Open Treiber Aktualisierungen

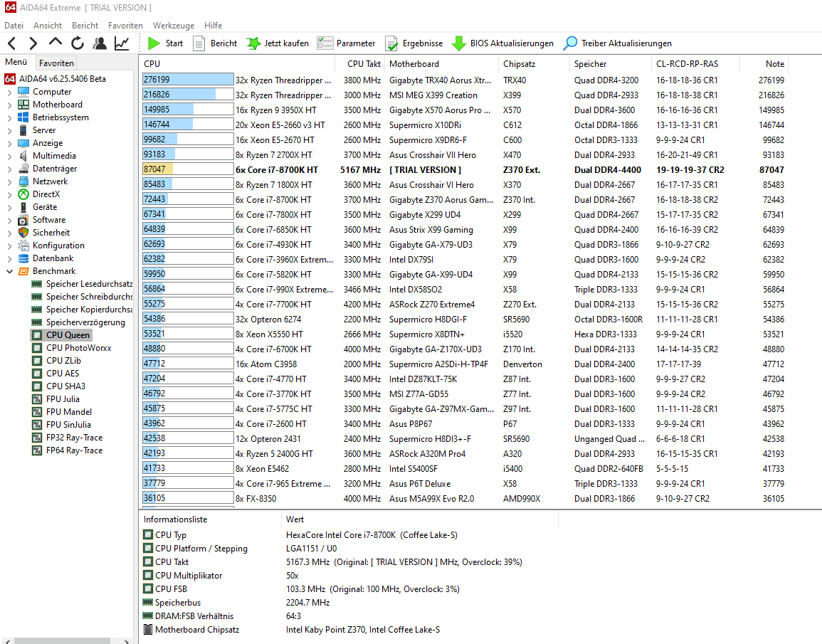click(x=618, y=43)
